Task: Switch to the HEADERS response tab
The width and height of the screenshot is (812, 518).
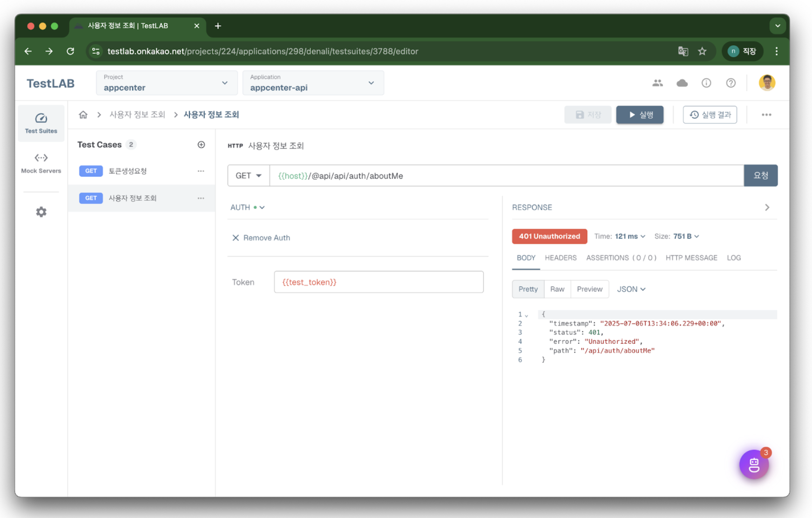Action: pos(561,258)
